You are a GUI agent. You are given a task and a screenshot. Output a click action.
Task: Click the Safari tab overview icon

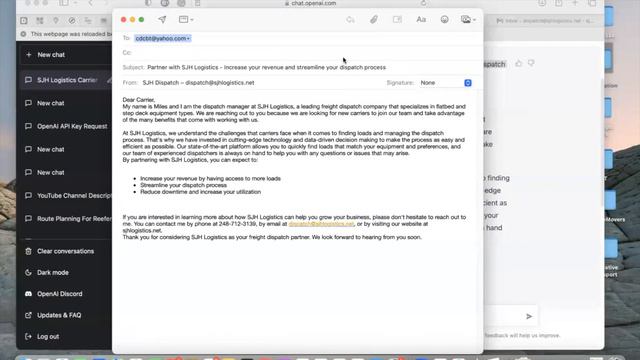pyautogui.click(x=592, y=3)
